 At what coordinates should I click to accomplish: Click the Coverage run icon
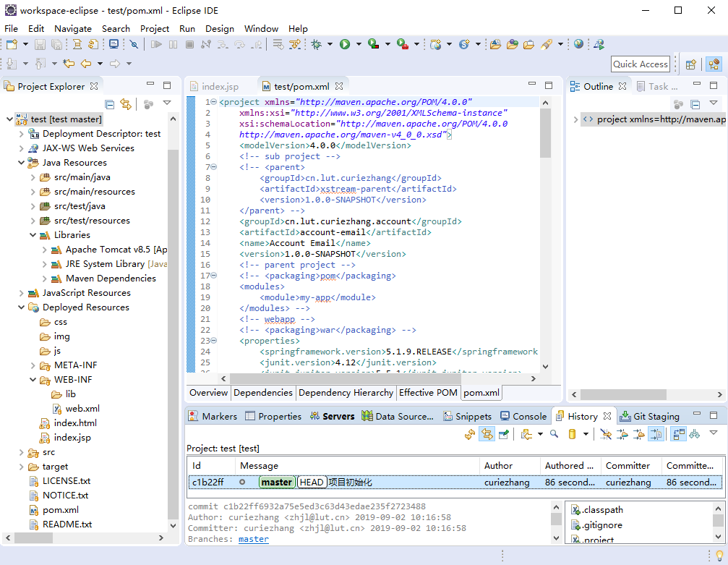pyautogui.click(x=373, y=44)
